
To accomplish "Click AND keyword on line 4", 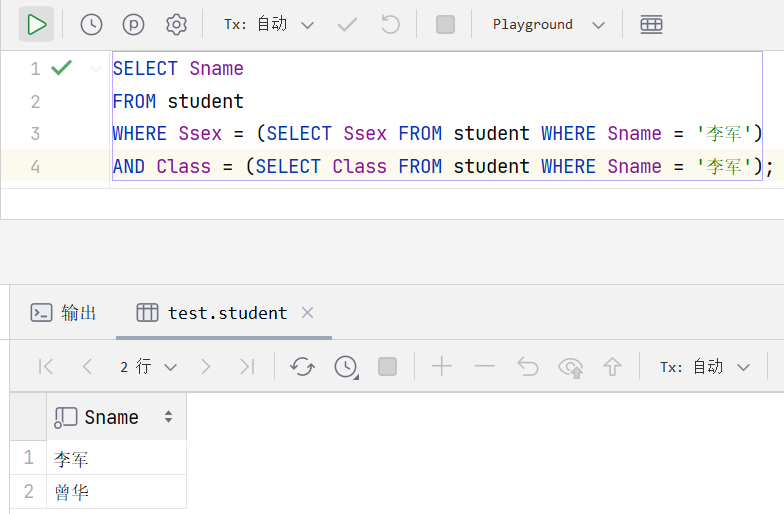I will 129,166.
